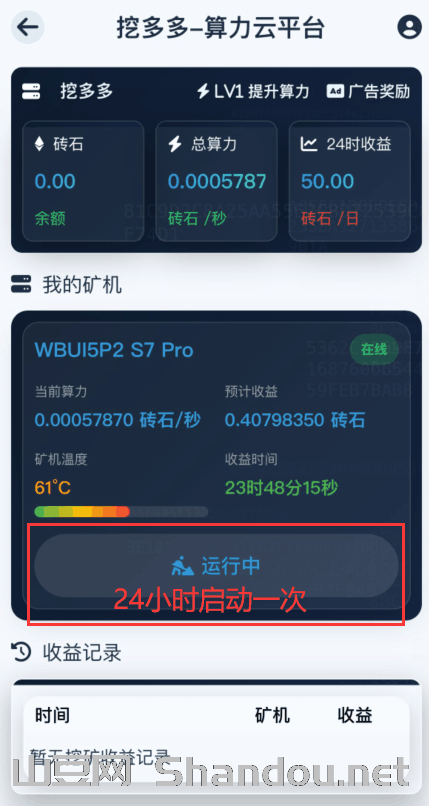Select the 收益 column header
The height and width of the screenshot is (806, 429).
(355, 715)
